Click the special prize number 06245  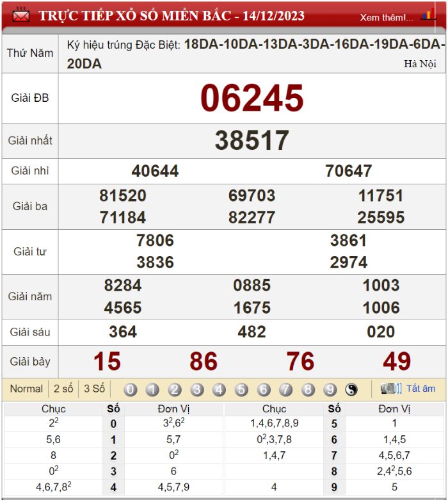click(252, 98)
